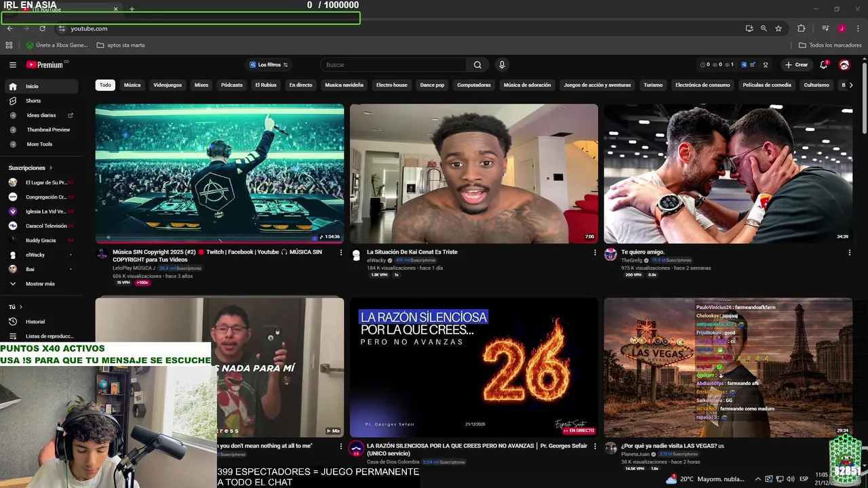Open Crear create menu
Viewport: 868px width, 488px height.
pos(797,65)
